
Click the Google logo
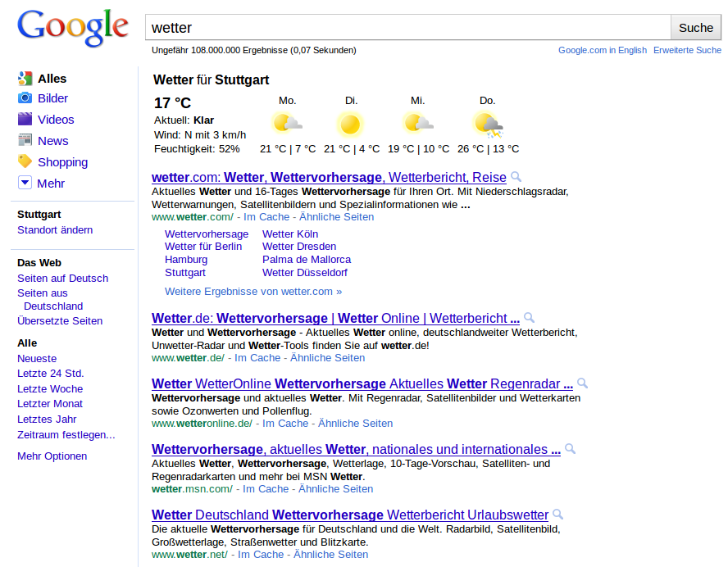(x=73, y=27)
